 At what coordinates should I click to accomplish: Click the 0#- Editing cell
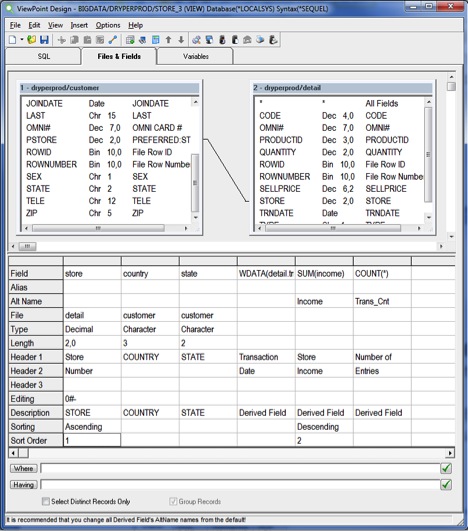[x=92, y=399]
